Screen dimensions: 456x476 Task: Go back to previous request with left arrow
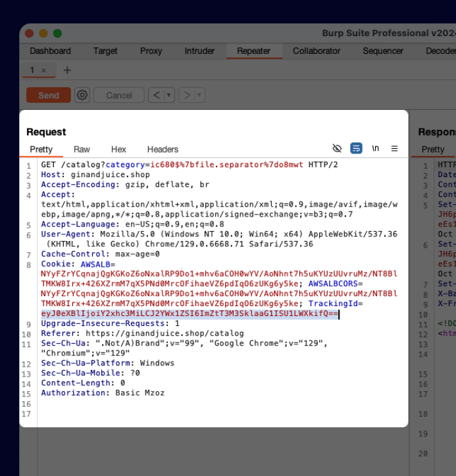tap(157, 95)
